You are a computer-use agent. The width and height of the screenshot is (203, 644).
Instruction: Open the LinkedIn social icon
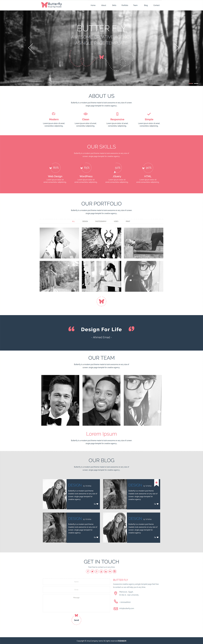coord(106,572)
